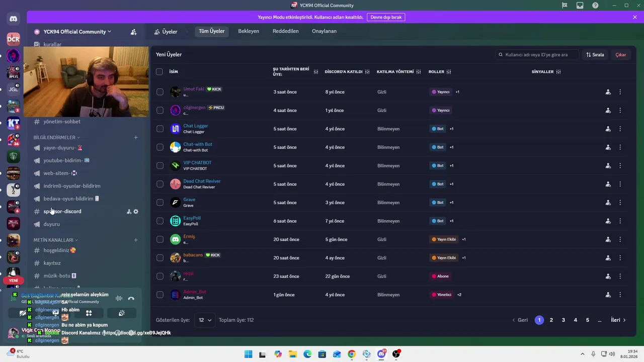Open more options for babacans row
Viewport: 644px width, 362px height.
pos(620,258)
